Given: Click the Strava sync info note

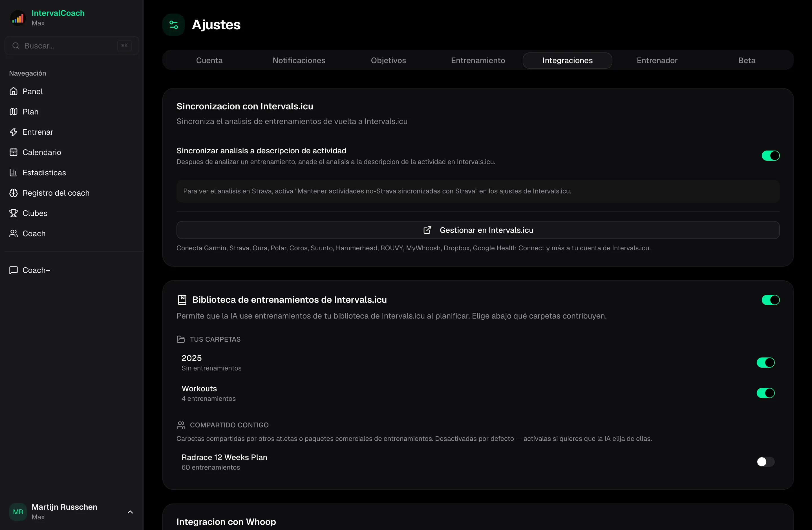Looking at the screenshot, I should (478, 191).
